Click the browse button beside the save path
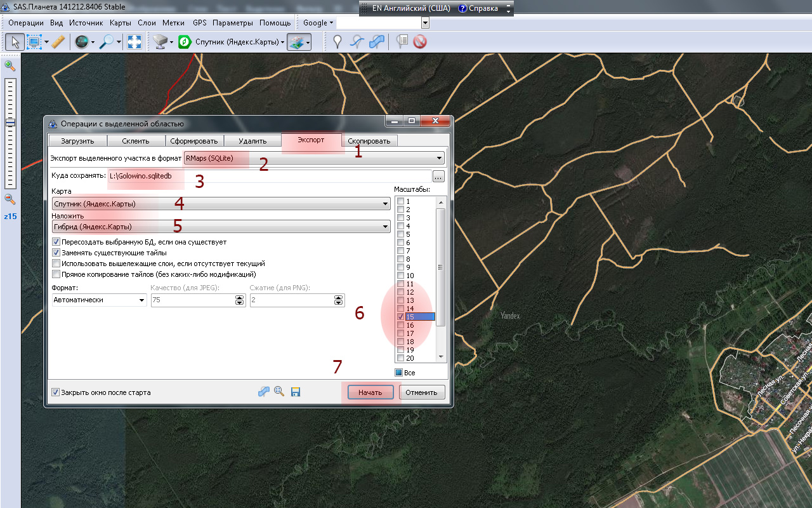This screenshot has height=508, width=812. [x=438, y=176]
